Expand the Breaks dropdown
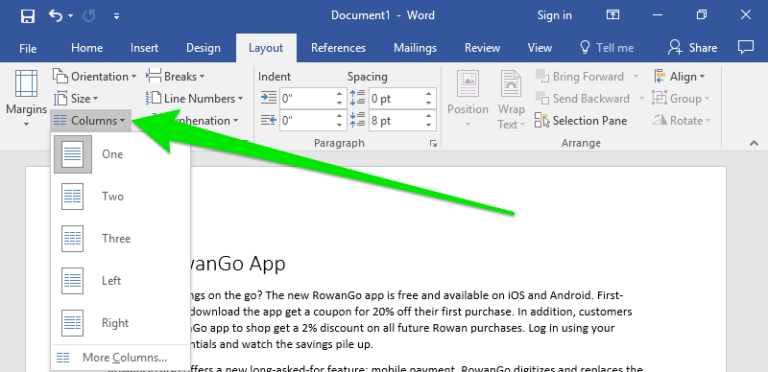This screenshot has height=372, width=768. point(175,76)
